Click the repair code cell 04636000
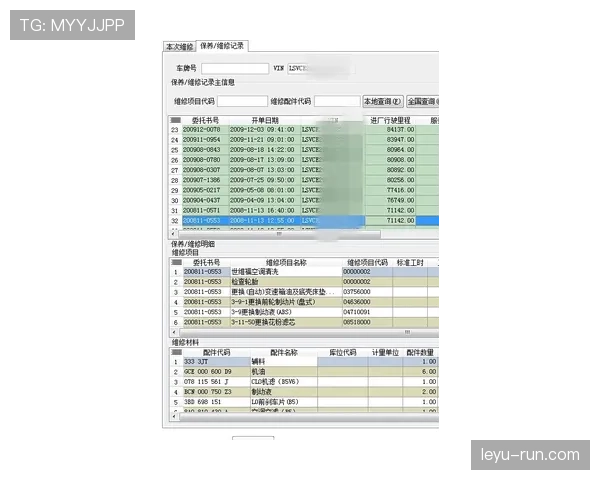The height and width of the screenshot is (480, 600). tap(367, 302)
